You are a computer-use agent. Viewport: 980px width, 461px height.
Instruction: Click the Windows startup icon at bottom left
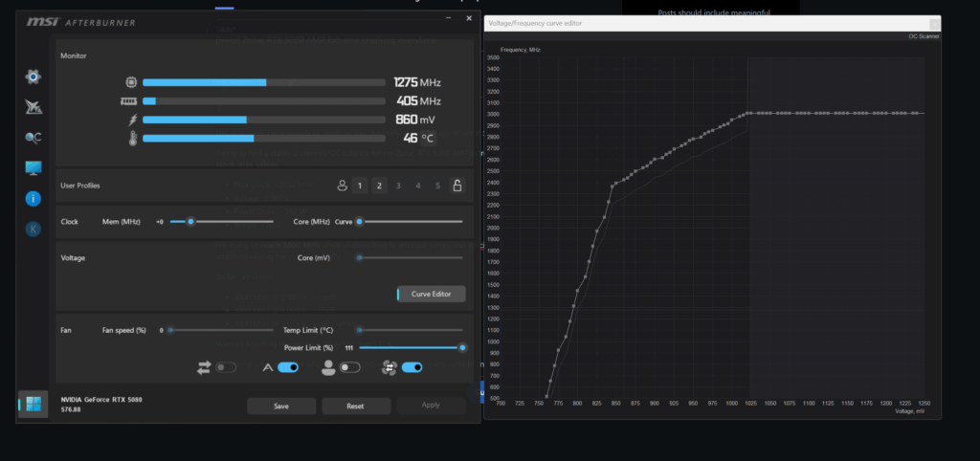tap(33, 405)
